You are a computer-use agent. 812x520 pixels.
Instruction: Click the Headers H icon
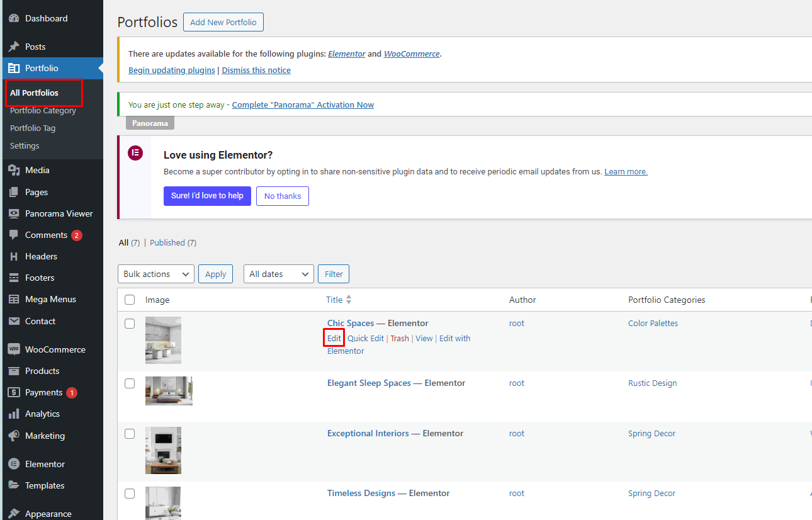[x=14, y=256]
